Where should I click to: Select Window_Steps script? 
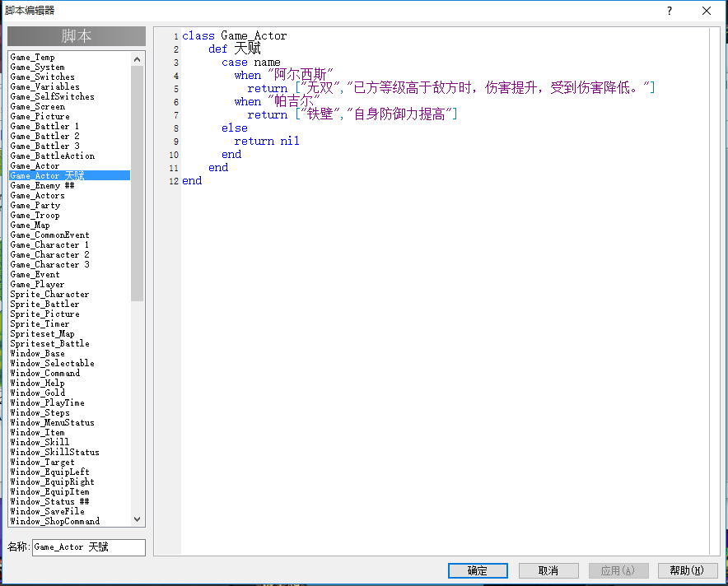coord(70,412)
